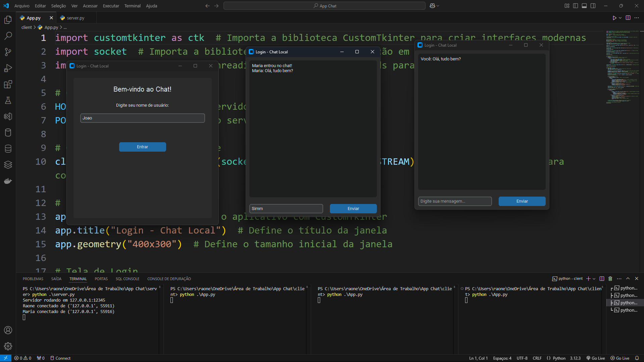This screenshot has height=362, width=644.
Task: Open editor More Actions ellipsis
Action: (637, 18)
